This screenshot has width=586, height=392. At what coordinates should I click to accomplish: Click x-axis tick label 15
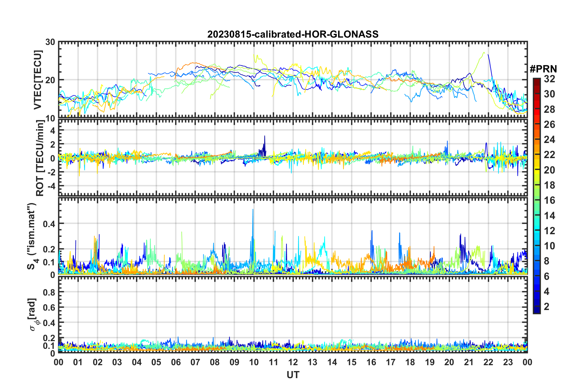pos(352,362)
